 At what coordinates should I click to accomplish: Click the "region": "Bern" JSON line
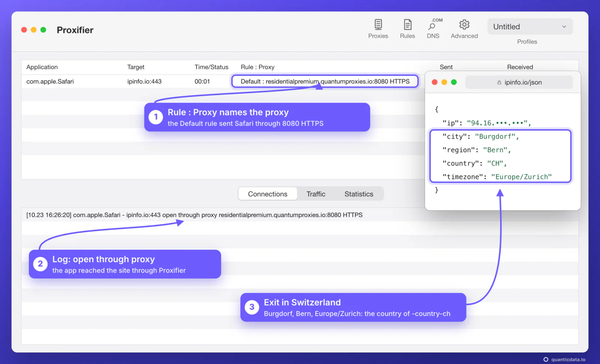point(477,150)
